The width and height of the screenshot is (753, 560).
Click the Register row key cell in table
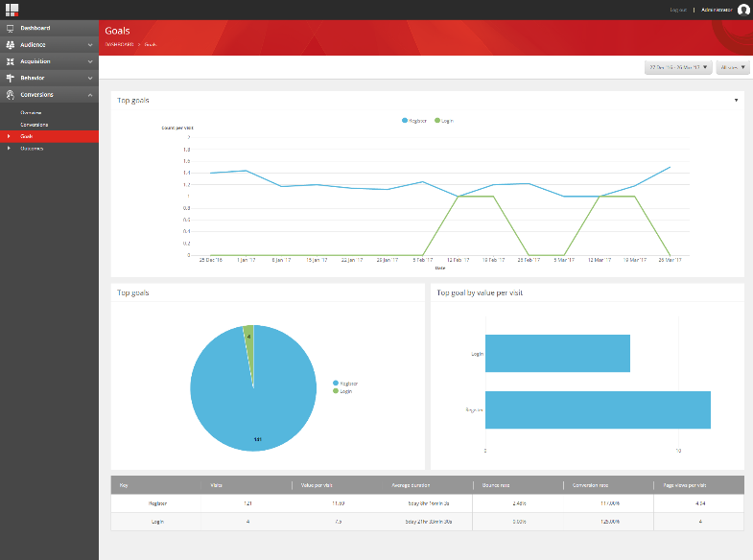[157, 503]
